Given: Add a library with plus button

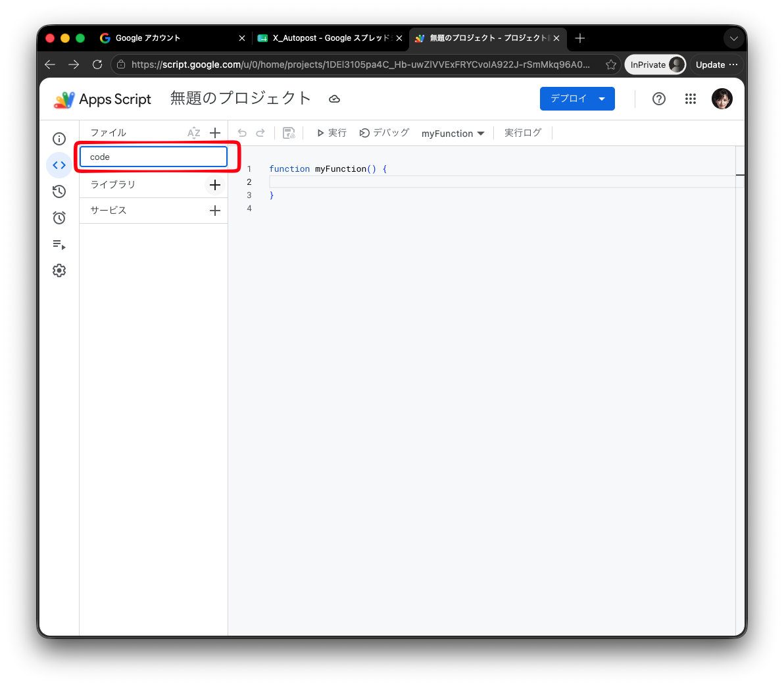Looking at the screenshot, I should tap(215, 185).
